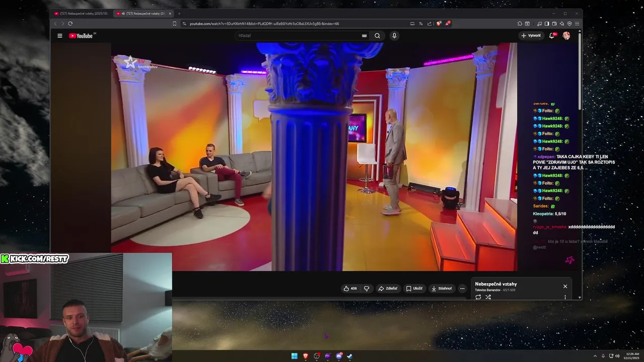The image size is (644, 362).
Task: Open the Nebezpečné vztahy playlist title
Action: point(496,284)
